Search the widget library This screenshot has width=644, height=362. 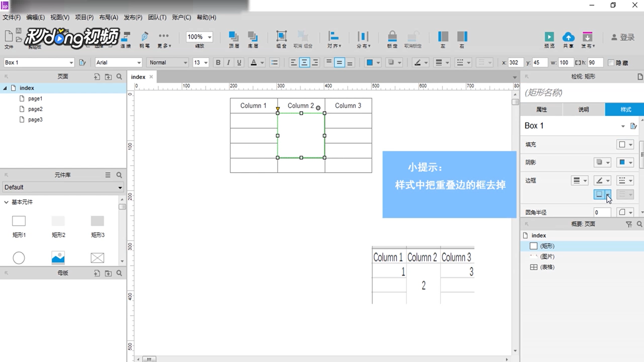[119, 175]
